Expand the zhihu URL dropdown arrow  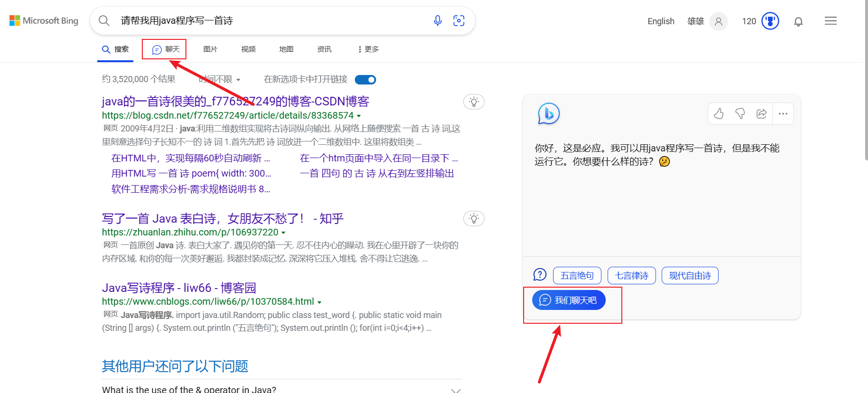284,233
